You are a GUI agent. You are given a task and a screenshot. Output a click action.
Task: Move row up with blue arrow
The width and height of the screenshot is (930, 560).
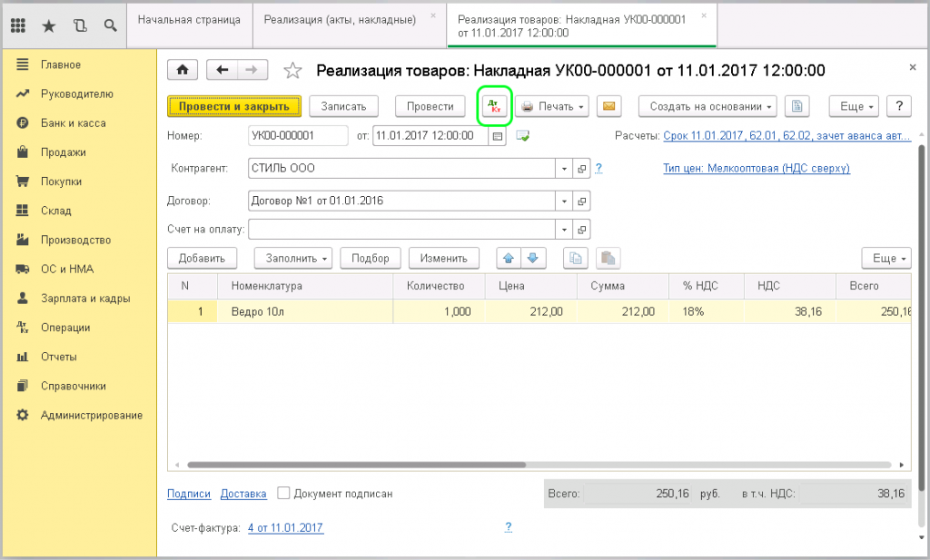coord(509,258)
